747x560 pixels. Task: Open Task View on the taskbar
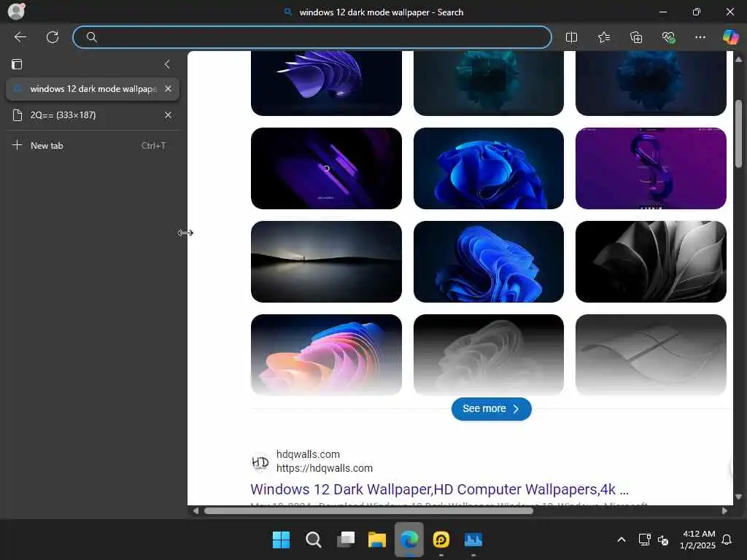tap(345, 540)
